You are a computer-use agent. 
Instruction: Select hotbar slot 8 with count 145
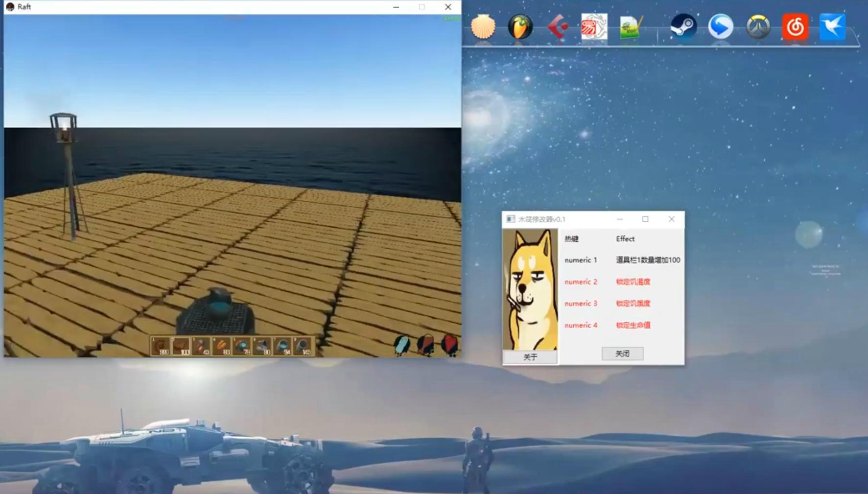point(303,346)
